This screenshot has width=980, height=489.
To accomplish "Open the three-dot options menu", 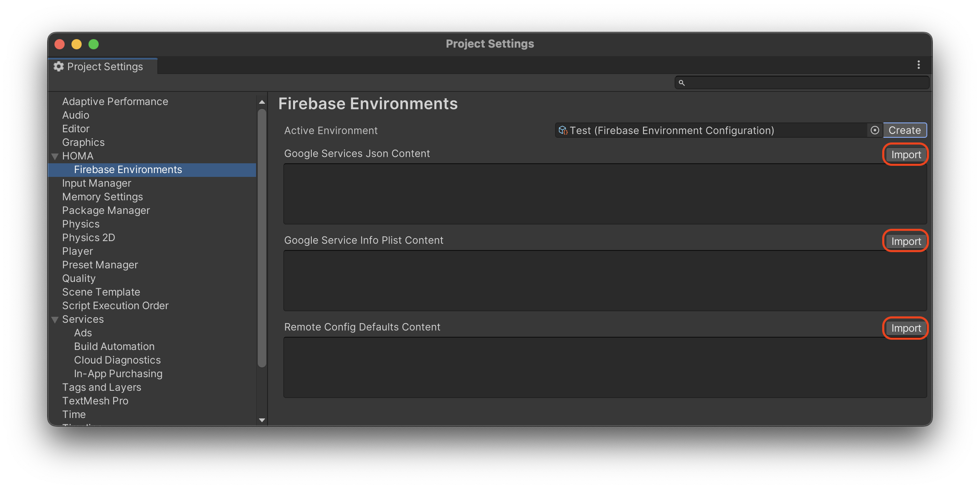I will coord(919,65).
